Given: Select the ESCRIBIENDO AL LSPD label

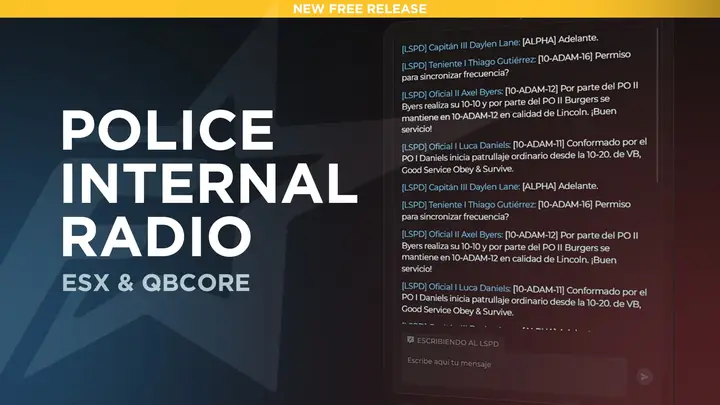Looking at the screenshot, I should [458, 343].
